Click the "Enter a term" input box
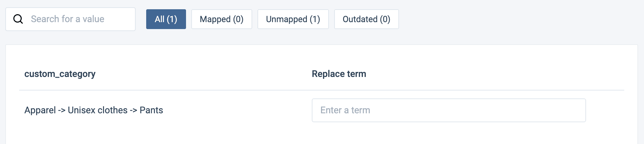644x144 pixels. pyautogui.click(x=448, y=110)
